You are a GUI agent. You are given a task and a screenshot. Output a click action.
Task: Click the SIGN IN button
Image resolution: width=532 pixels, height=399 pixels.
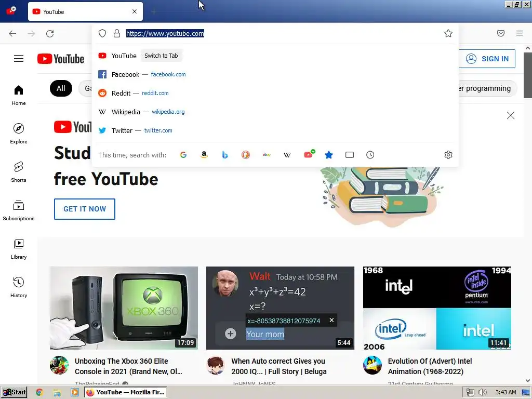[x=487, y=59]
